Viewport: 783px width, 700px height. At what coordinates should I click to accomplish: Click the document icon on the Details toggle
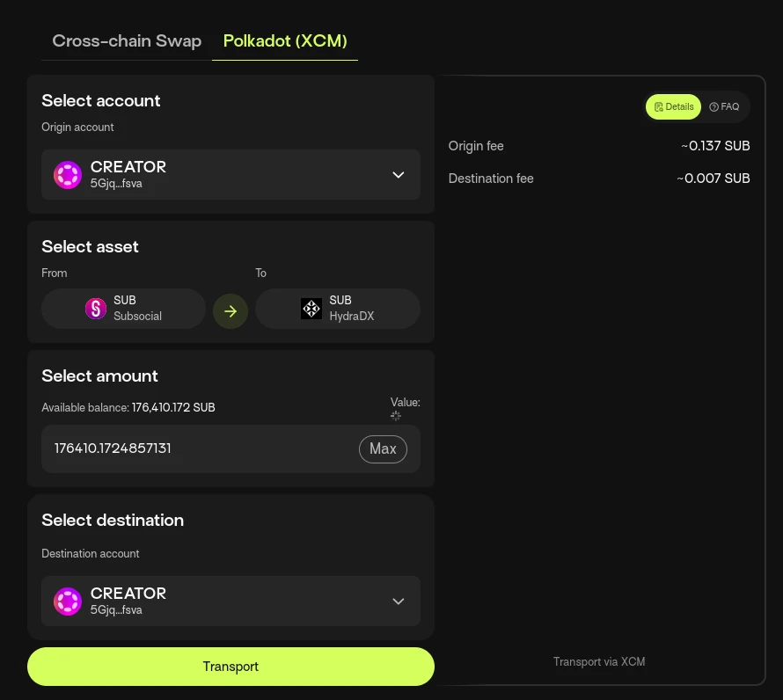(x=658, y=107)
